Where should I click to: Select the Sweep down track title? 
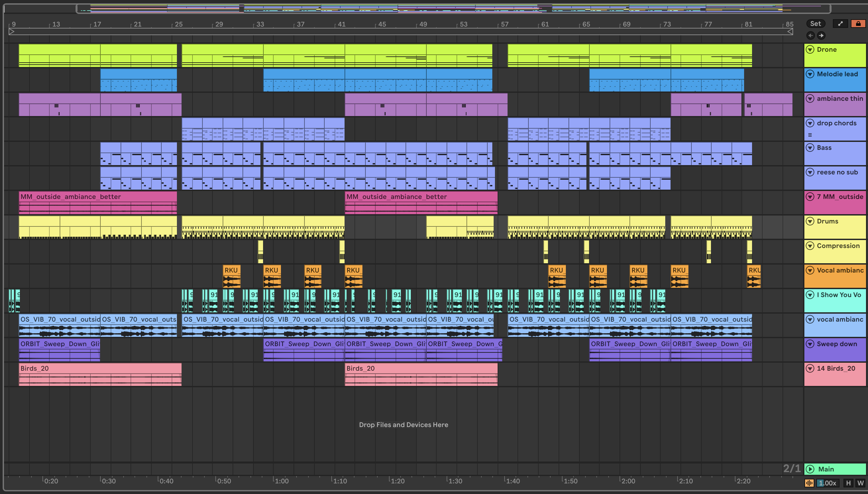pyautogui.click(x=837, y=344)
